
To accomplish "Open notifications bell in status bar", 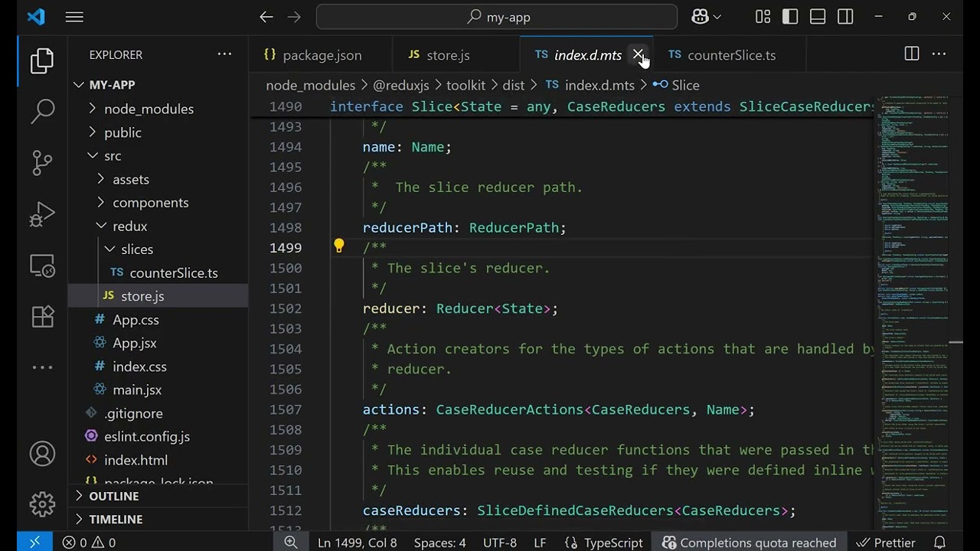I will click(940, 542).
